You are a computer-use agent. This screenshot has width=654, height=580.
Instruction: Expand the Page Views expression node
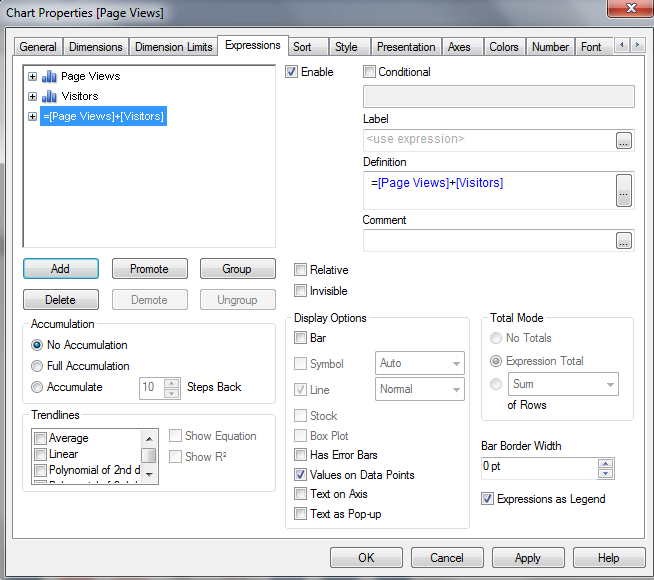click(33, 76)
